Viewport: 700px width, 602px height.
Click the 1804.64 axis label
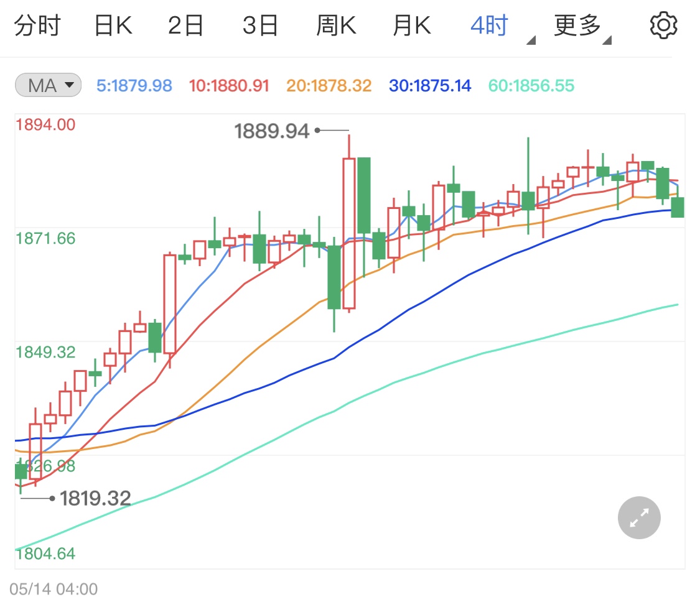click(45, 553)
